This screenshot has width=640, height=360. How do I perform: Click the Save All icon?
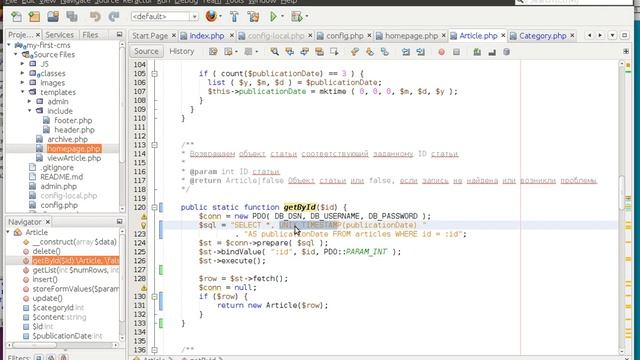tap(72, 17)
